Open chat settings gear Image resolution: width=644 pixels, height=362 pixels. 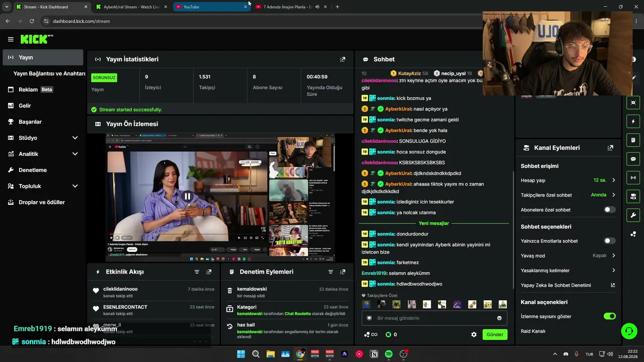point(473,334)
